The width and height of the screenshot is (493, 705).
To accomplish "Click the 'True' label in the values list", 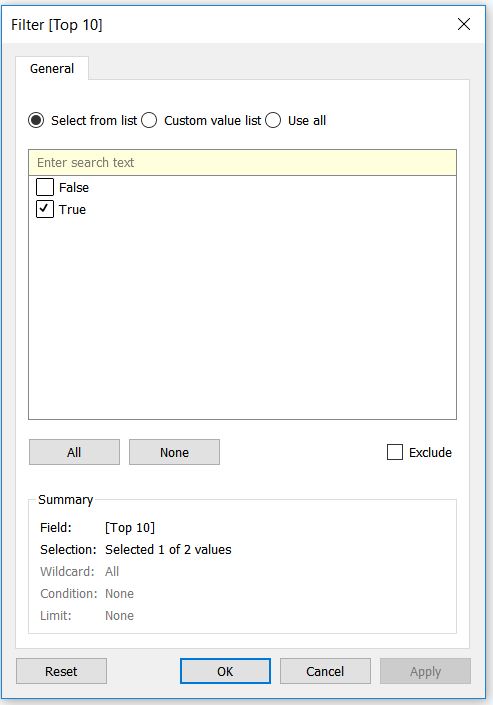I will (x=72, y=210).
